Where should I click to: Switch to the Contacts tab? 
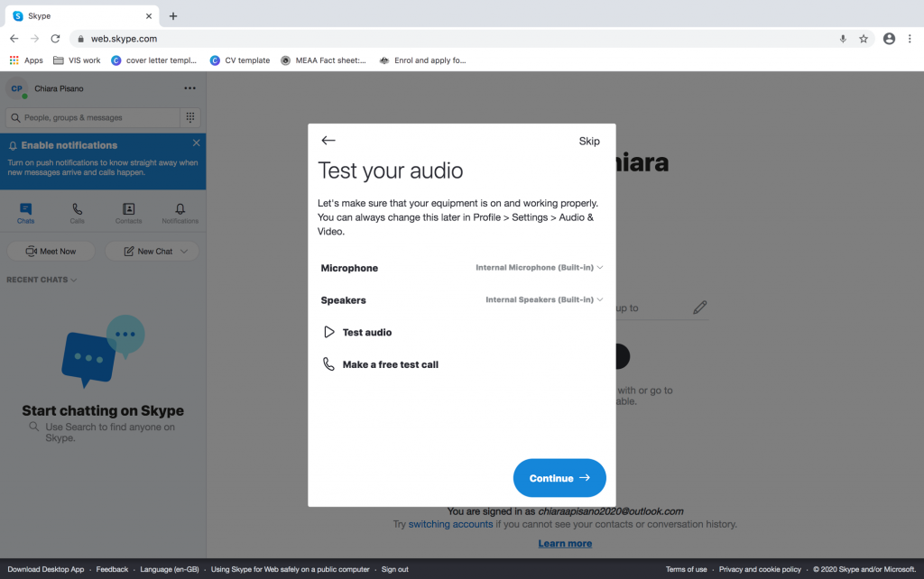pos(128,213)
